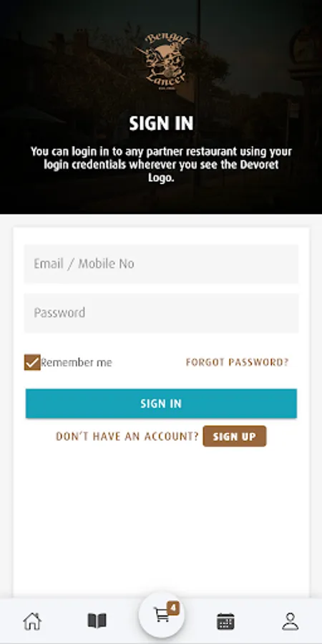The height and width of the screenshot is (644, 322).
Task: Untick the Remember me checkbox
Action: 32,362
